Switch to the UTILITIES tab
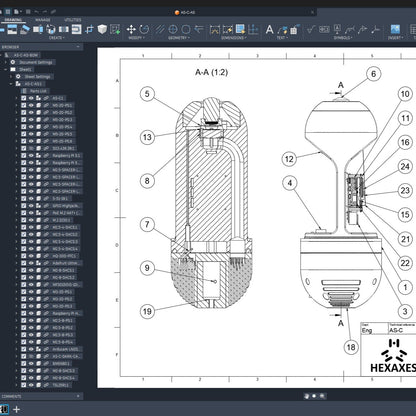The image size is (416, 416). coord(72,20)
